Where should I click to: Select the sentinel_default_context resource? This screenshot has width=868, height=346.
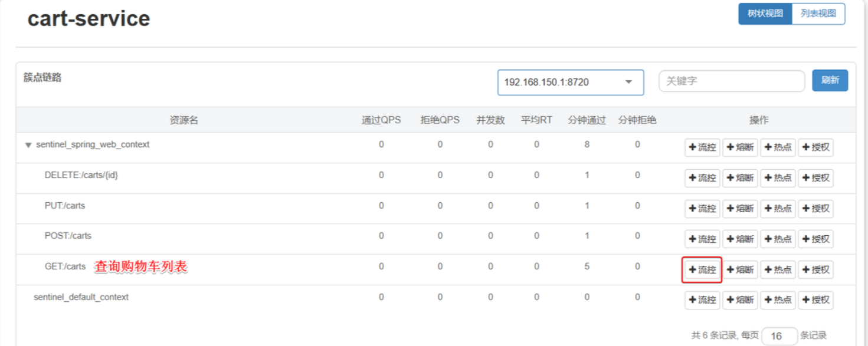click(81, 297)
